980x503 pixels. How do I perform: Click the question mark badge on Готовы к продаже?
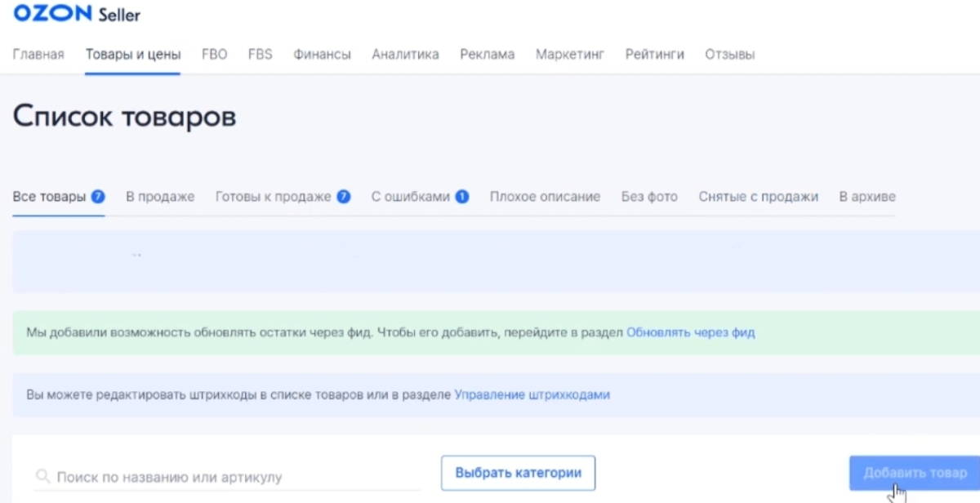(345, 196)
